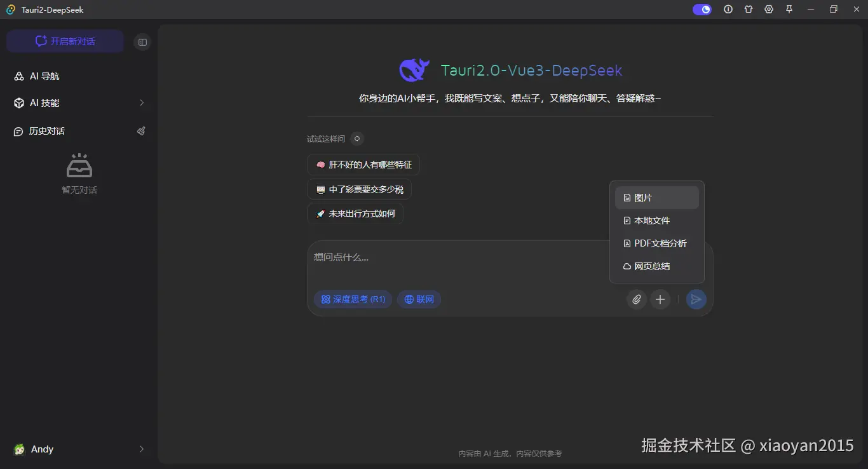Screen dimensions: 868x469
Task: Click the send message arrow icon
Action: [696, 299]
